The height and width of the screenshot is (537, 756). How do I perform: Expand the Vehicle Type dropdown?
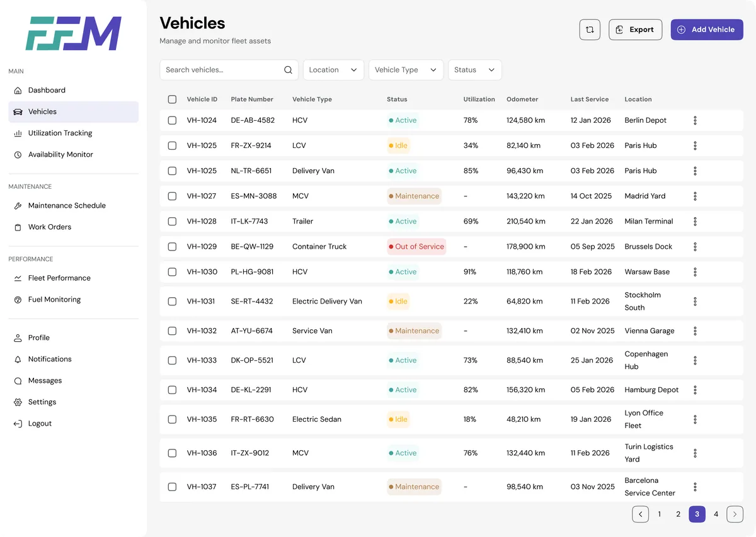click(406, 70)
